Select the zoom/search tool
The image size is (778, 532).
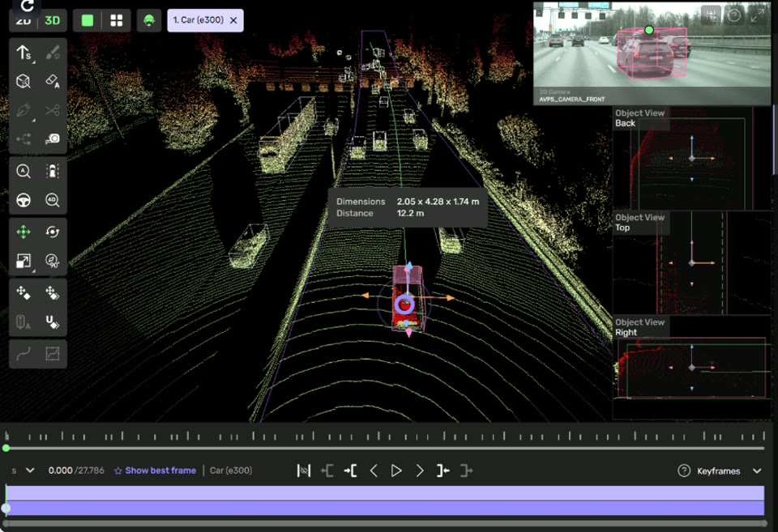(21, 170)
